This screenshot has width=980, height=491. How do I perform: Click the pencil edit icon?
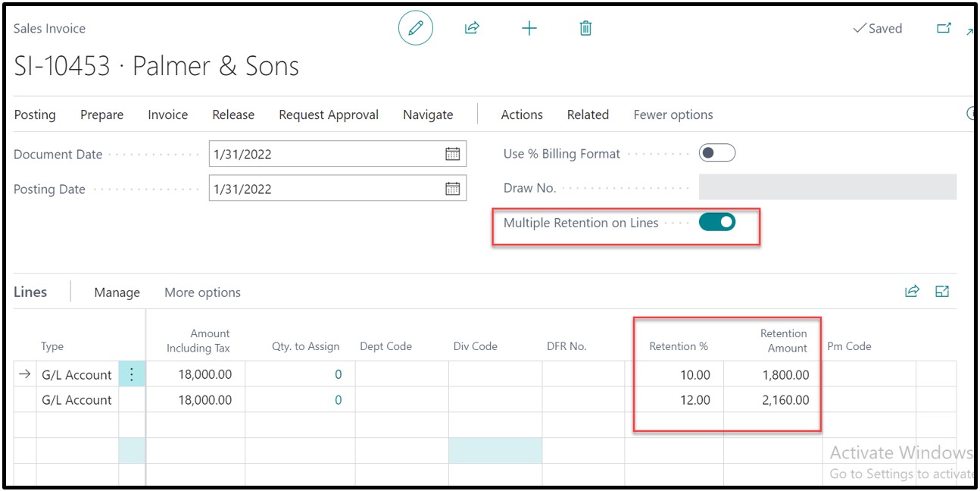click(415, 29)
